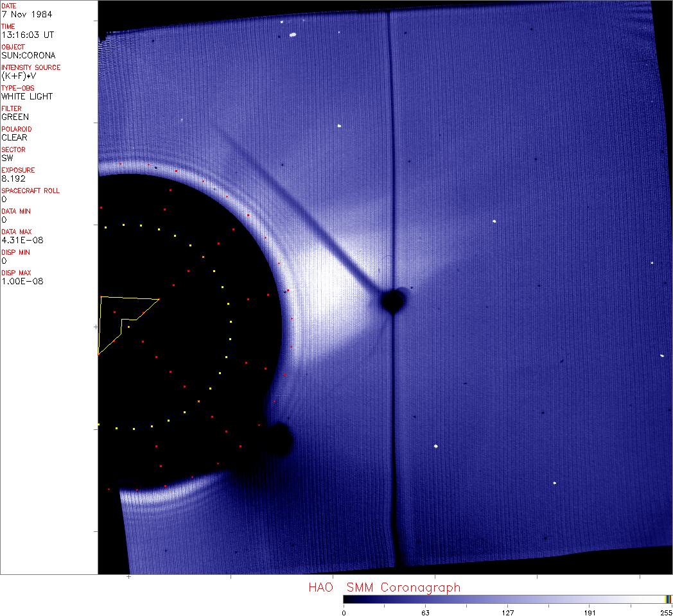Viewport: 673px width, 616px height.
Task: Click the DISP MAX value 1.00E-08
Action: [21, 281]
